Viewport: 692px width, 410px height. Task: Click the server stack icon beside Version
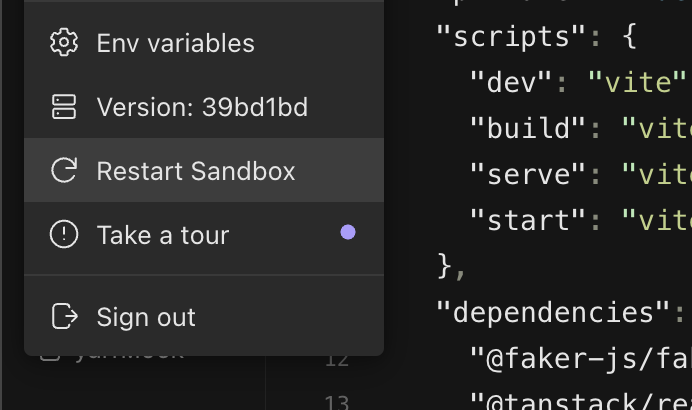(x=64, y=107)
